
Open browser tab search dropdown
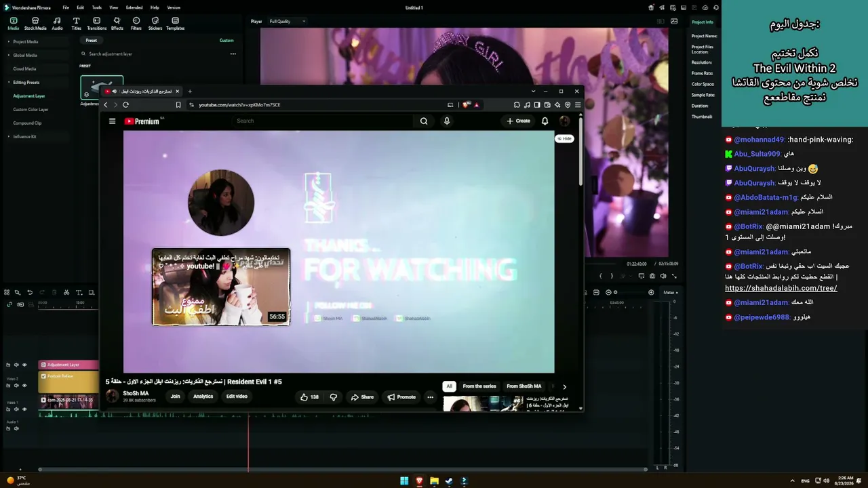pyautogui.click(x=534, y=91)
